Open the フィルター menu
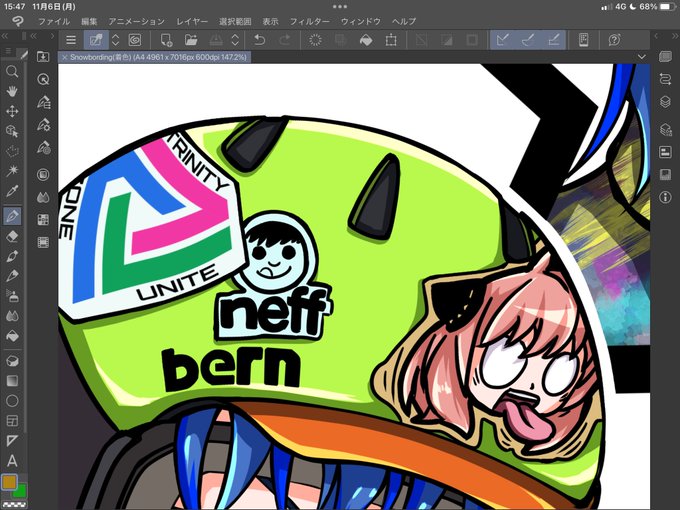The height and width of the screenshot is (510, 680). tap(310, 21)
